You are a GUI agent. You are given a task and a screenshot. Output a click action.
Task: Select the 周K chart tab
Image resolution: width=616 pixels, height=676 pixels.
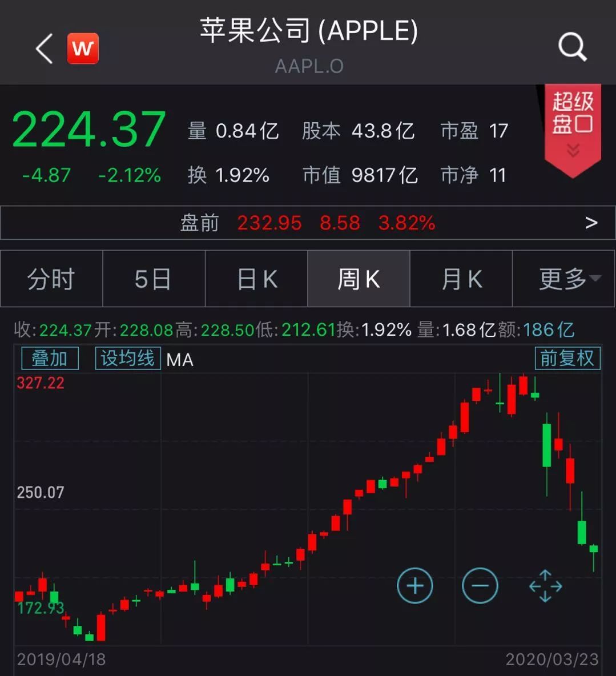(x=359, y=279)
